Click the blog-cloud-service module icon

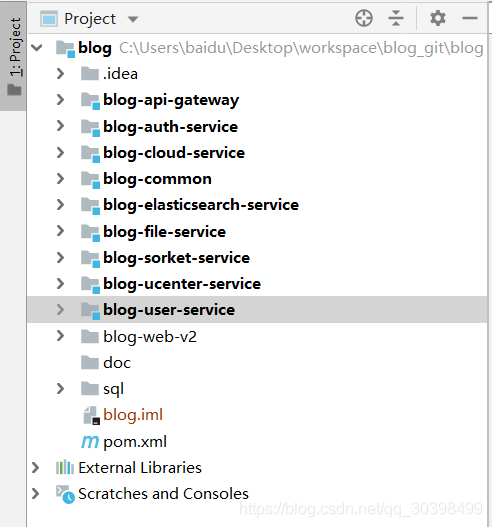coord(90,154)
